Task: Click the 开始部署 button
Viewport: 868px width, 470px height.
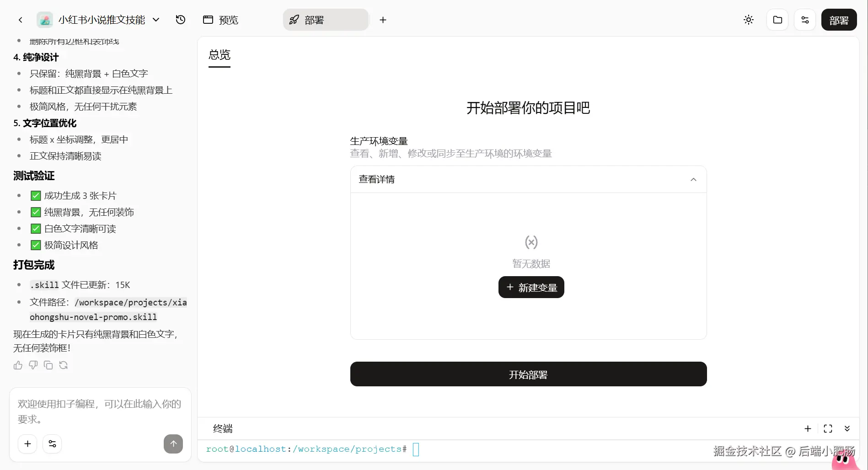Action: 528,374
